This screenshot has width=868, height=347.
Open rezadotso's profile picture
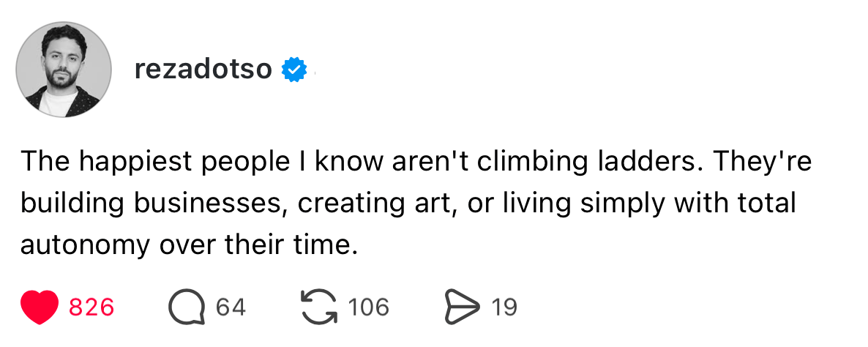(64, 70)
